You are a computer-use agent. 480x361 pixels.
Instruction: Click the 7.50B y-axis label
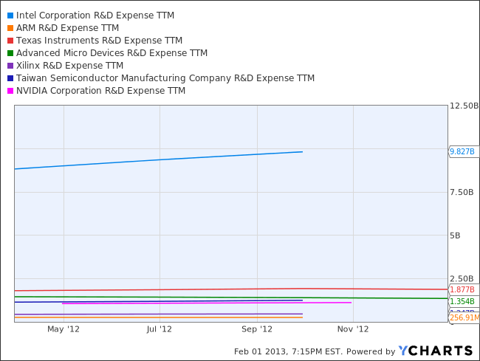click(x=462, y=192)
